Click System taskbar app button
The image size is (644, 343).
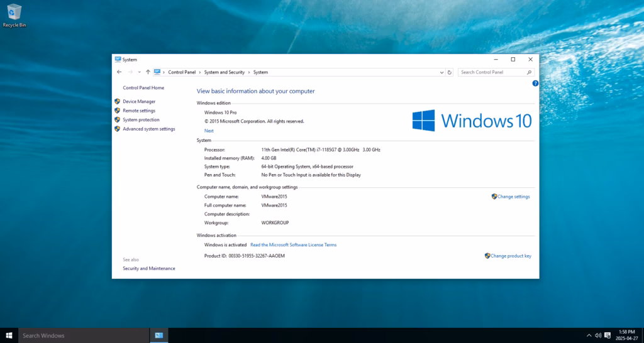click(x=159, y=335)
